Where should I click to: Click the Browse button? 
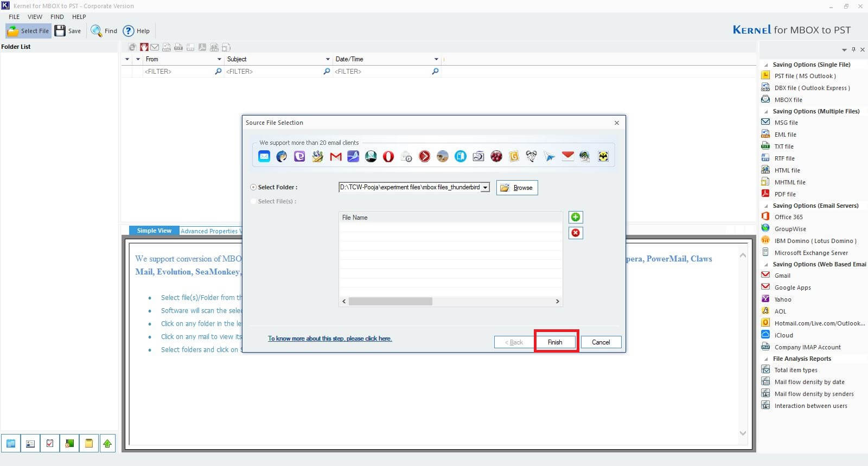[x=517, y=188]
